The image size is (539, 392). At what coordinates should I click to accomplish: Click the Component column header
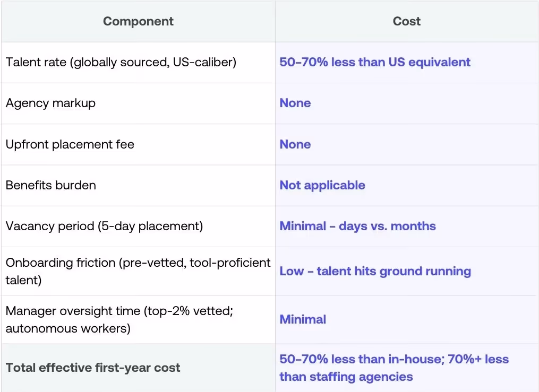tap(138, 22)
